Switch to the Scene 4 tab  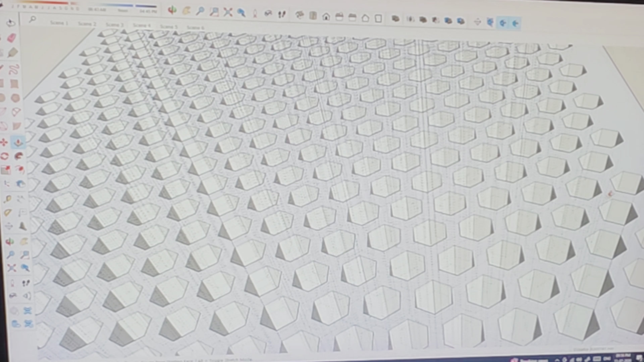tap(142, 25)
